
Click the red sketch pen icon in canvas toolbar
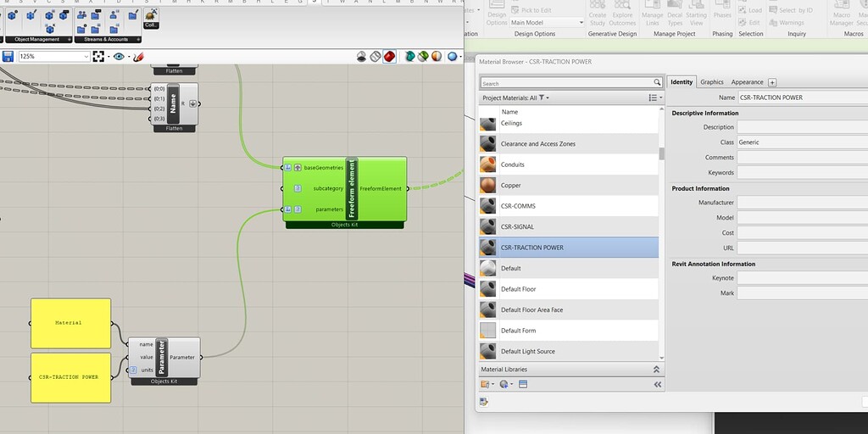(139, 57)
